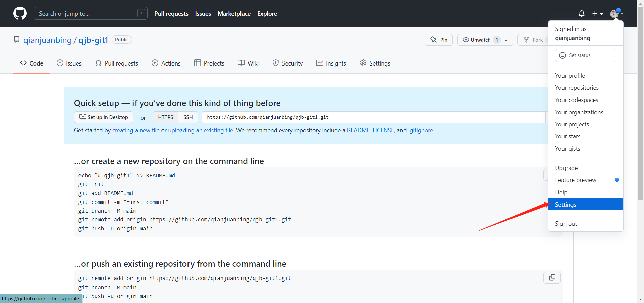Open the Actions tab
The width and height of the screenshot is (644, 303).
tap(166, 63)
